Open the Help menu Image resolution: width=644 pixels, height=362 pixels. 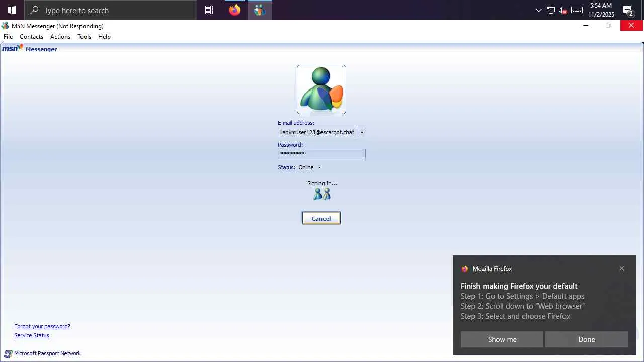[104, 37]
